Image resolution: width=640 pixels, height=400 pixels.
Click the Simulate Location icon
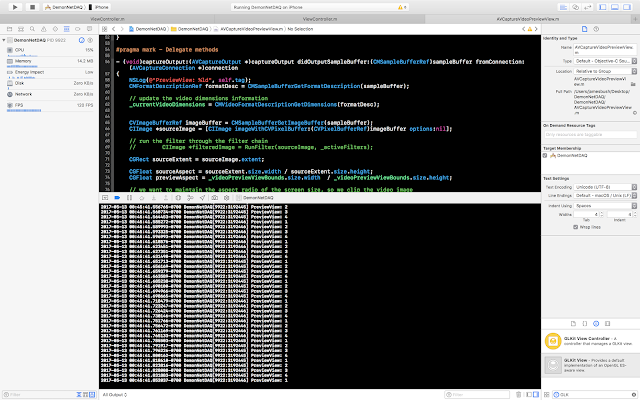tap(202, 198)
